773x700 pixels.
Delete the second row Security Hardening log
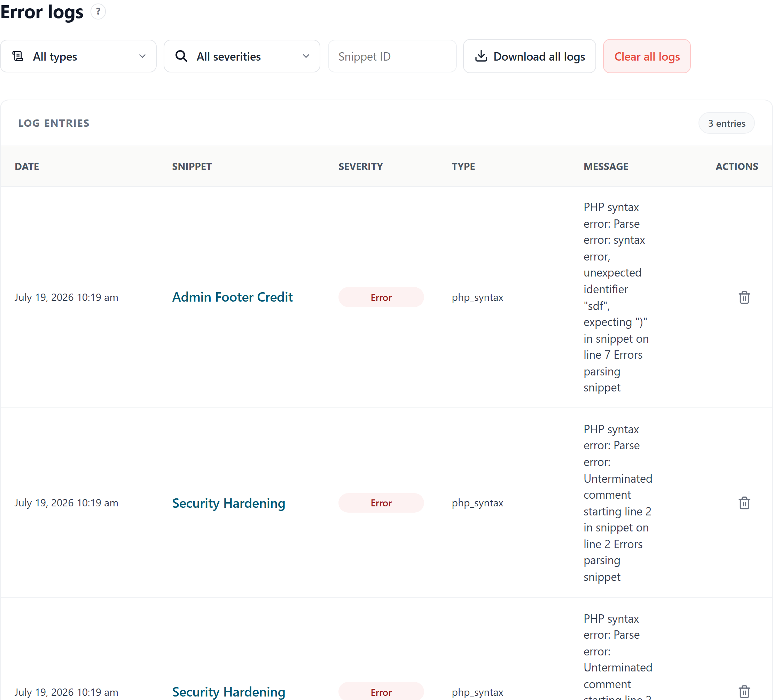744,503
